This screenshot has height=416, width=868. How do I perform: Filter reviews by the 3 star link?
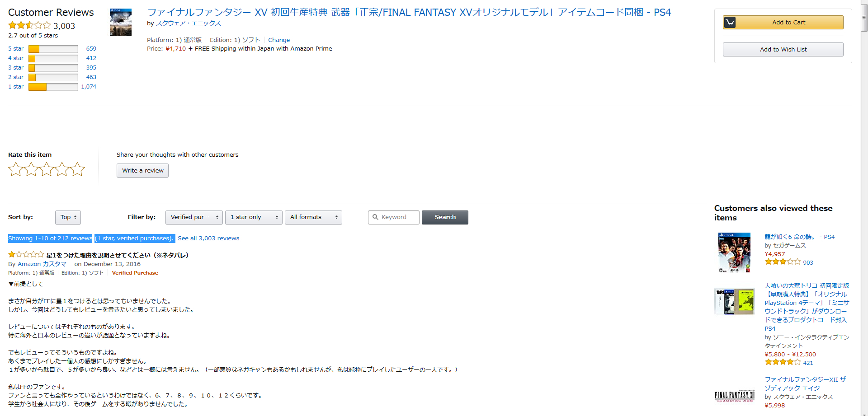coord(16,67)
